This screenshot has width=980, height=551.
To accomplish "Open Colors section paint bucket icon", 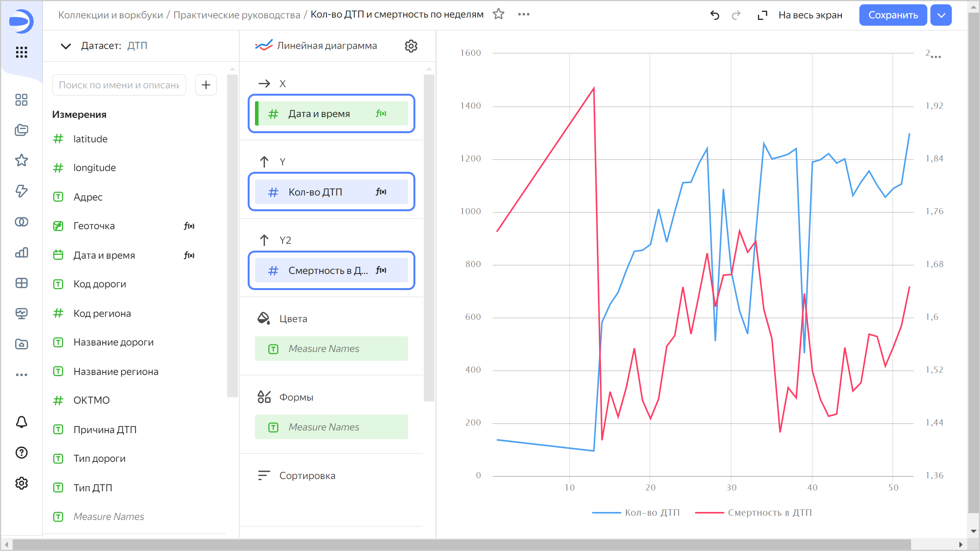I will click(x=264, y=318).
